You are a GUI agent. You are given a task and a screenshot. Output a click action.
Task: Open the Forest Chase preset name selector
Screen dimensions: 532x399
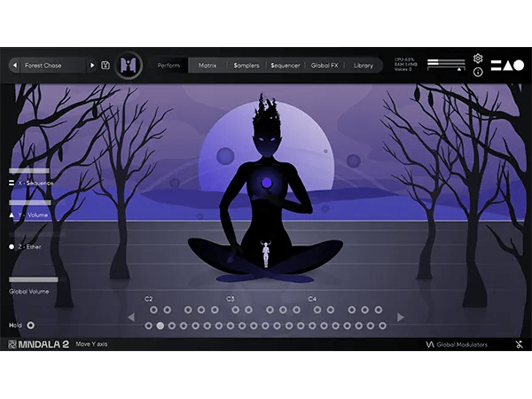point(53,65)
